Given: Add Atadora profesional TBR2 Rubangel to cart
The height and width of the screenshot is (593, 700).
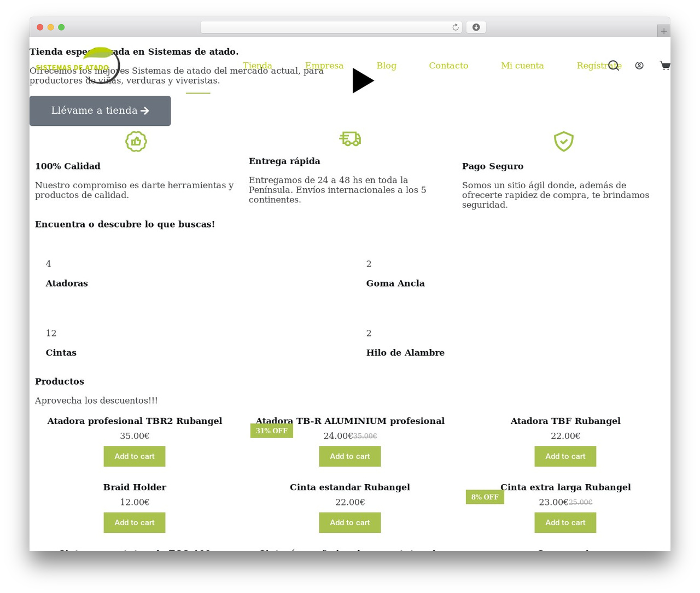Looking at the screenshot, I should coord(135,456).
